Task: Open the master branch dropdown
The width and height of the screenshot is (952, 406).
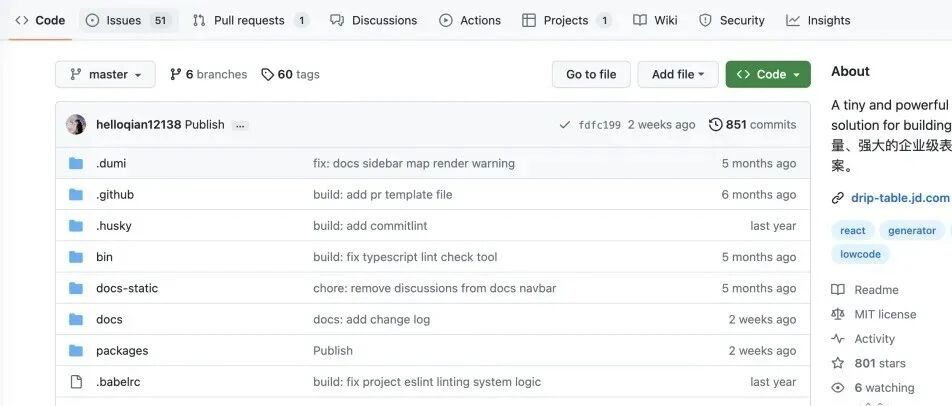Action: pos(106,74)
